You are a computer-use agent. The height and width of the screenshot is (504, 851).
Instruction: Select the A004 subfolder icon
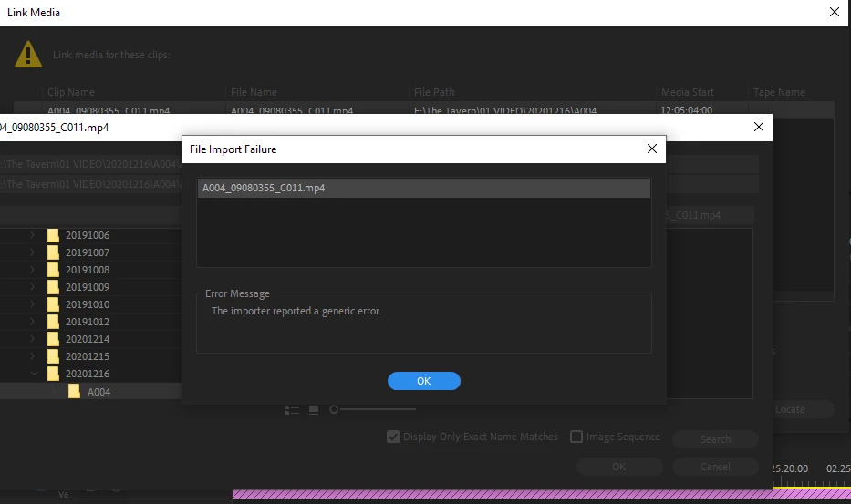75,391
